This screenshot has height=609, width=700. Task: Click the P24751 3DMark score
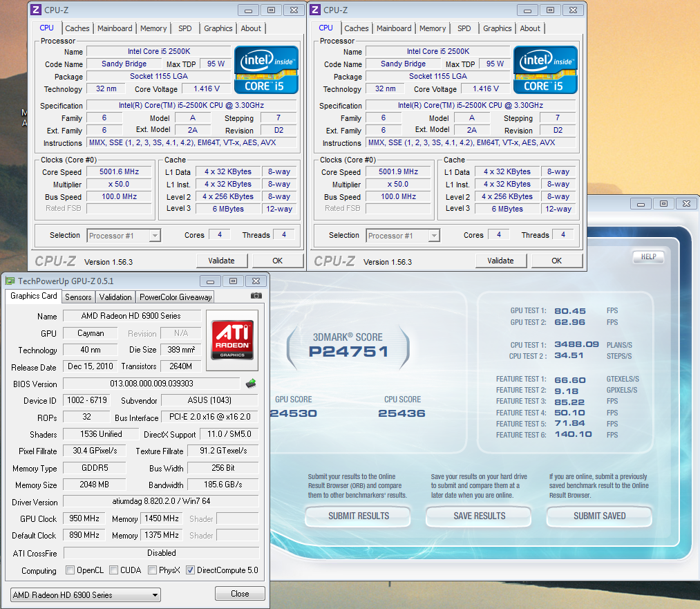tap(349, 351)
